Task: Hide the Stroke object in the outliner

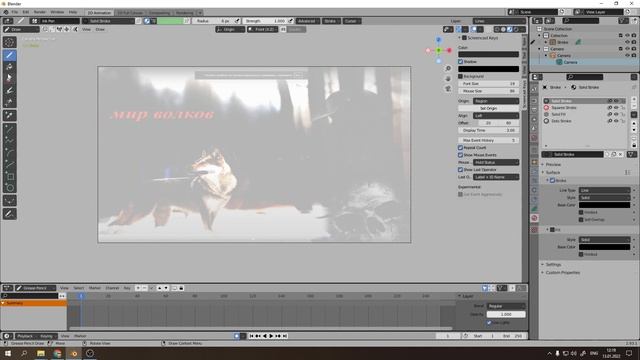Action: click(x=627, y=42)
